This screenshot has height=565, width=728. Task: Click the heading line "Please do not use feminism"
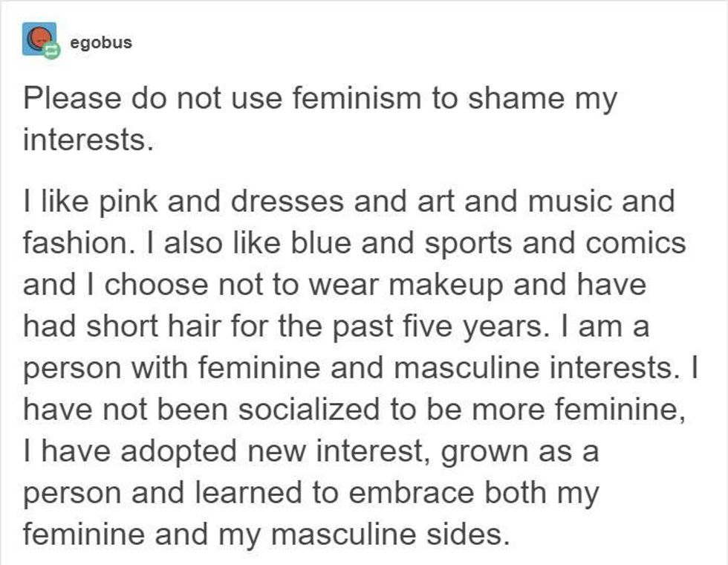coord(320,99)
